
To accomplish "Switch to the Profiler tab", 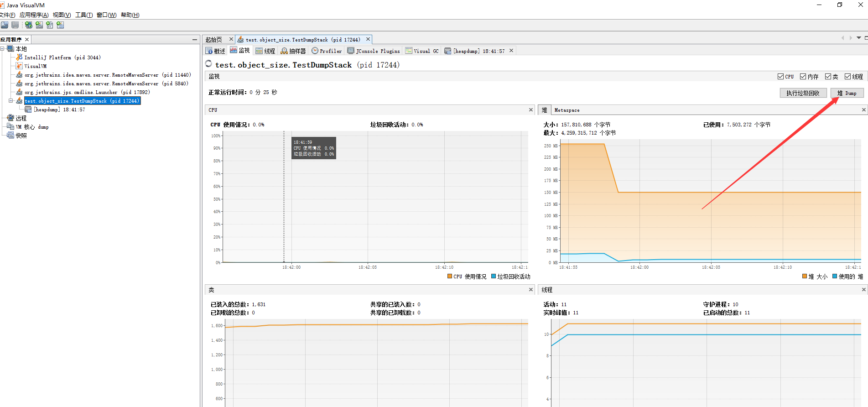I will click(327, 51).
